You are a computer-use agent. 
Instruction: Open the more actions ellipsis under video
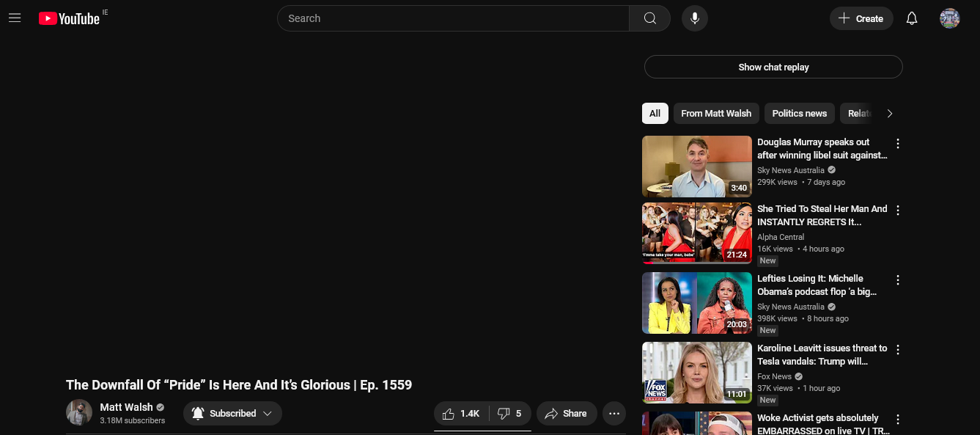(614, 414)
